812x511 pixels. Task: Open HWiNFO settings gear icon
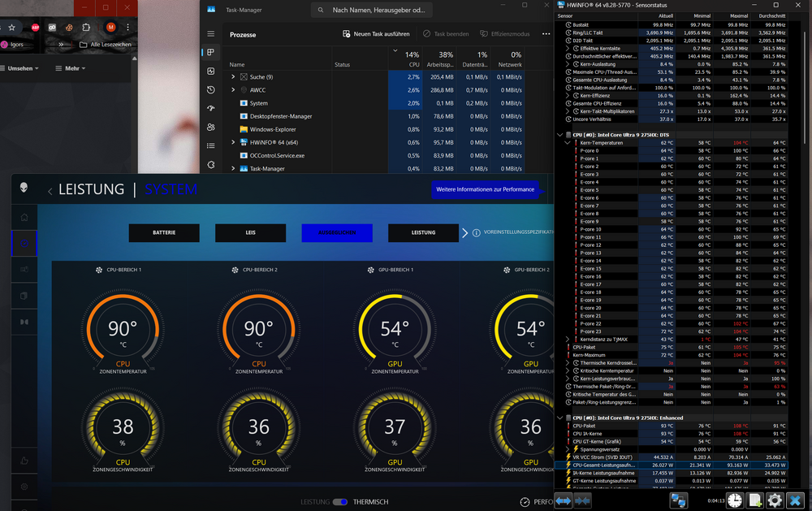coord(775,500)
